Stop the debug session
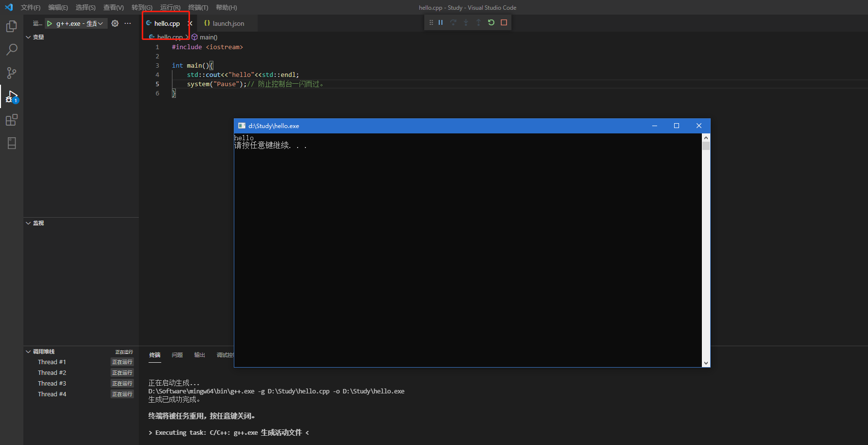The height and width of the screenshot is (445, 868). pos(504,22)
